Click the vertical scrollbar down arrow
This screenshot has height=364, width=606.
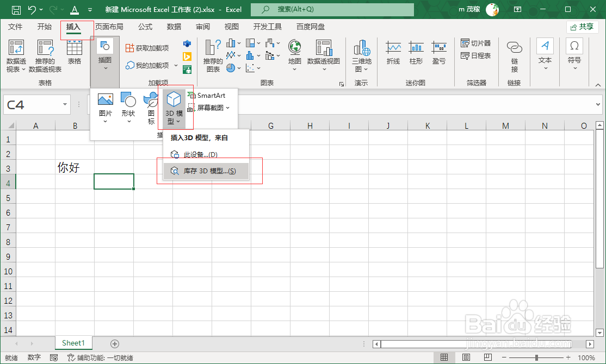(x=599, y=332)
